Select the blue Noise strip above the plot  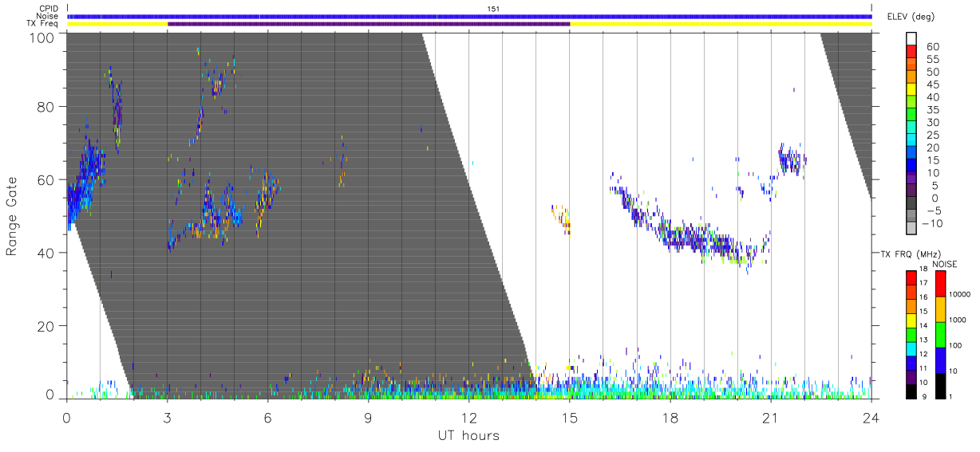click(469, 16)
